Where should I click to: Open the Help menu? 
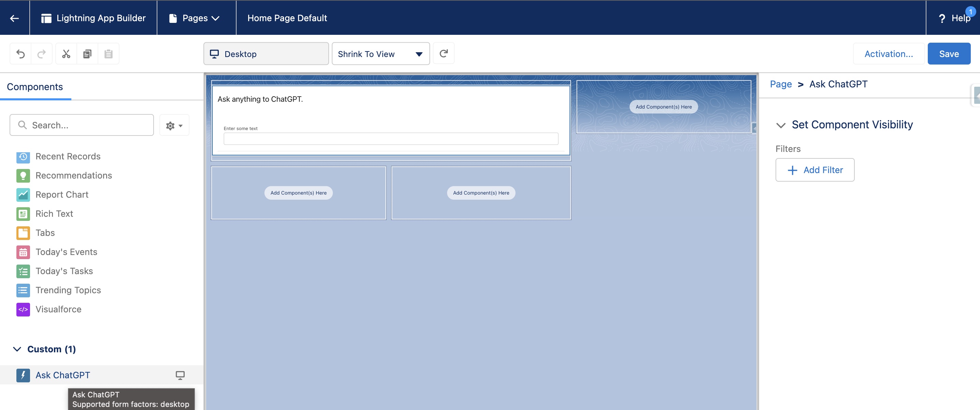click(x=954, y=18)
